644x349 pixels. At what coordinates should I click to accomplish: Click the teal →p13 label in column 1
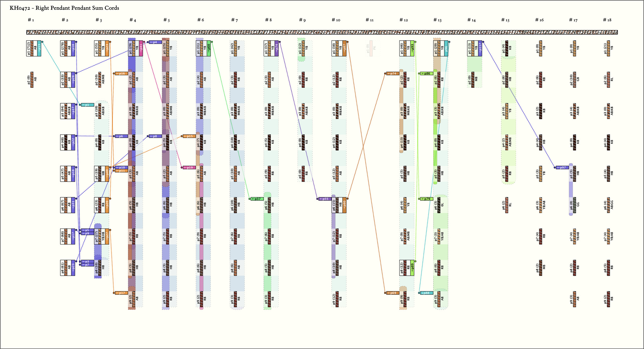(39, 48)
